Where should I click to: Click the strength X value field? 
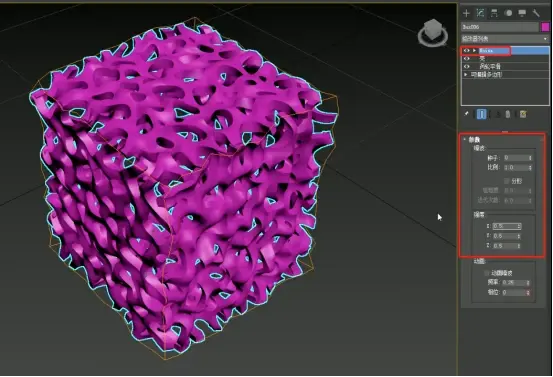(x=504, y=226)
